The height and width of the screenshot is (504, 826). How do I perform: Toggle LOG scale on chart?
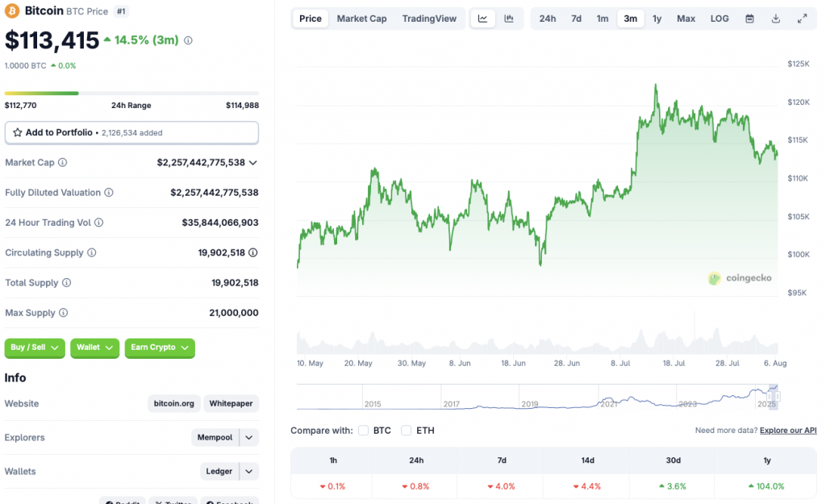(720, 19)
